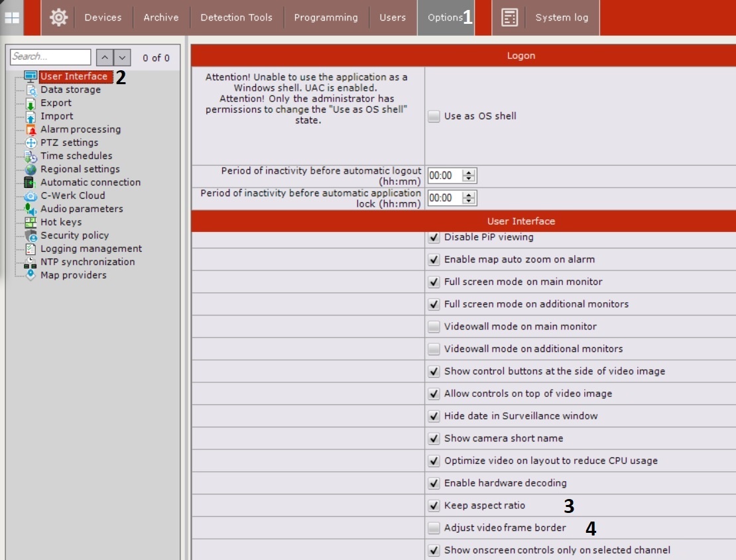Image resolution: width=736 pixels, height=560 pixels.
Task: Click the Data storage tree icon
Action: pyautogui.click(x=31, y=89)
